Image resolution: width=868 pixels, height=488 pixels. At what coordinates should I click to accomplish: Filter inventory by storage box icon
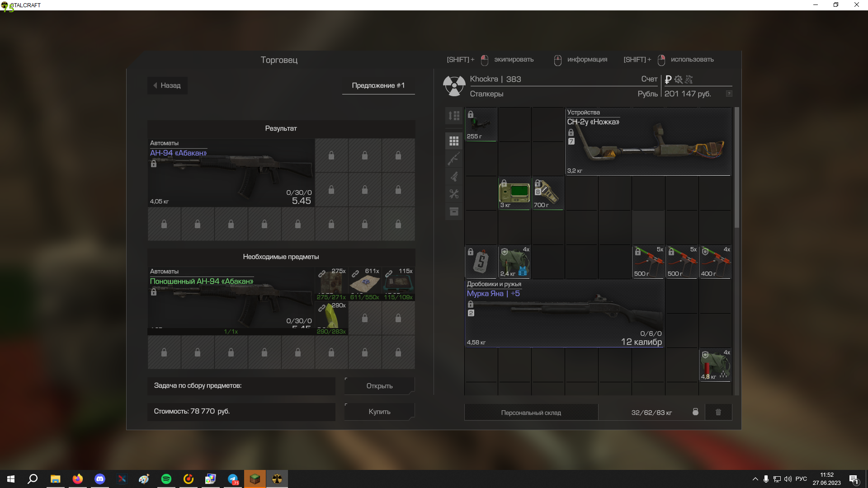[454, 211]
